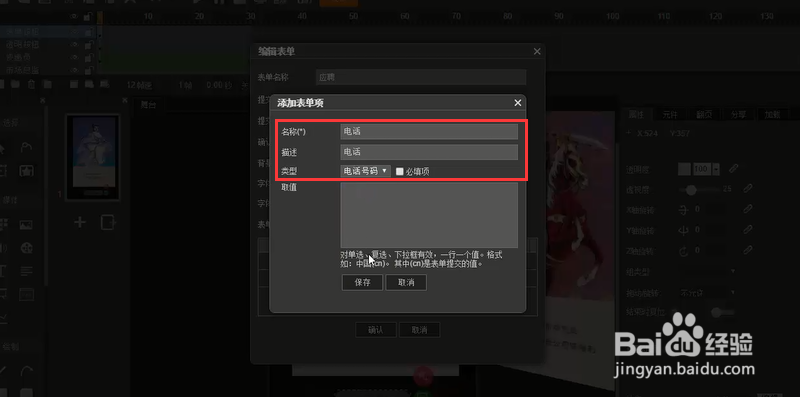
Task: Close the 编辑表单 window behind
Action: [x=537, y=52]
